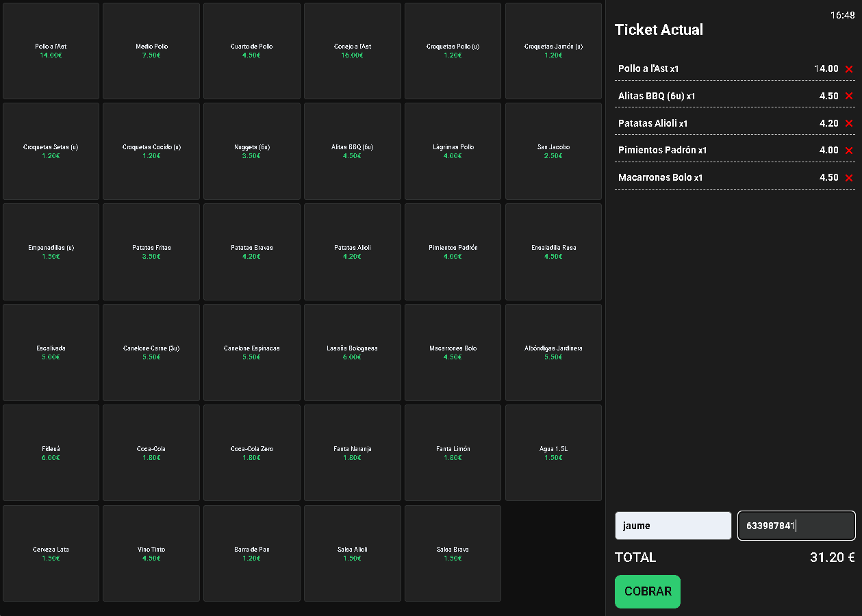Select the Patatas Bravas product

[x=252, y=252]
